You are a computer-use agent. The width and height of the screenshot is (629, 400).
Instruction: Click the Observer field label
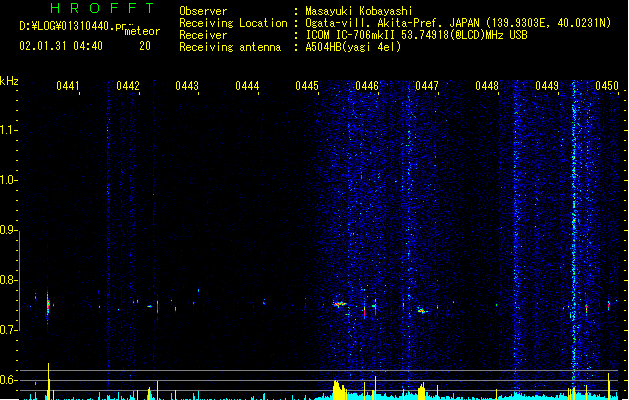pyautogui.click(x=203, y=11)
